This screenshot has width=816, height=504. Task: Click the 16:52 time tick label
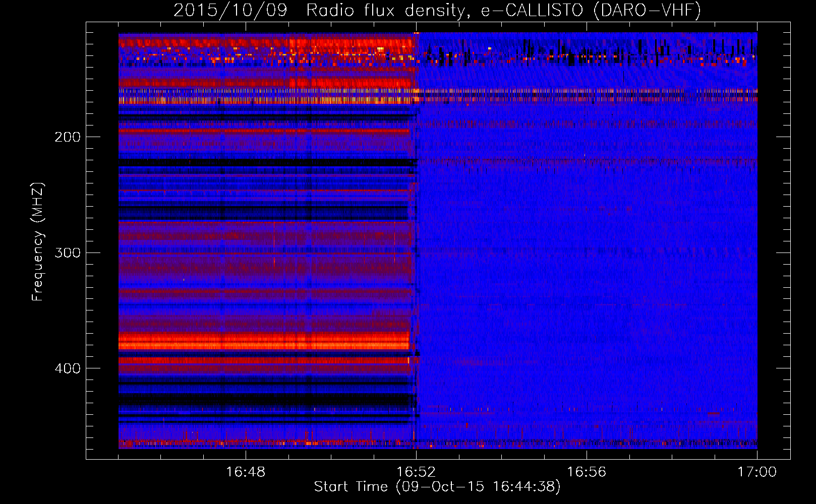click(x=416, y=472)
